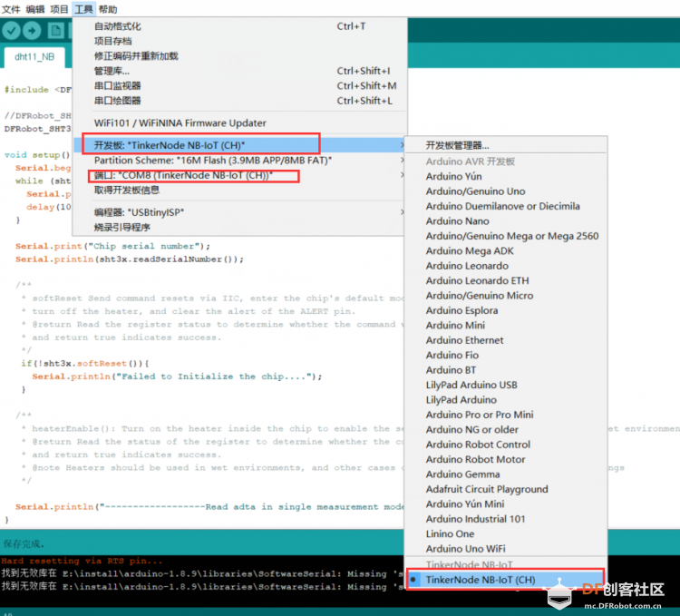Viewport: 680px width, 616px height.
Task: Open the 项目 menu
Action: [60, 9]
